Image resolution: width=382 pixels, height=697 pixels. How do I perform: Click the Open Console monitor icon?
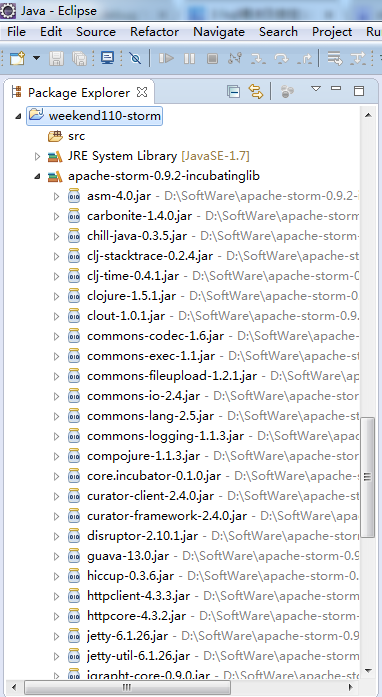107,58
